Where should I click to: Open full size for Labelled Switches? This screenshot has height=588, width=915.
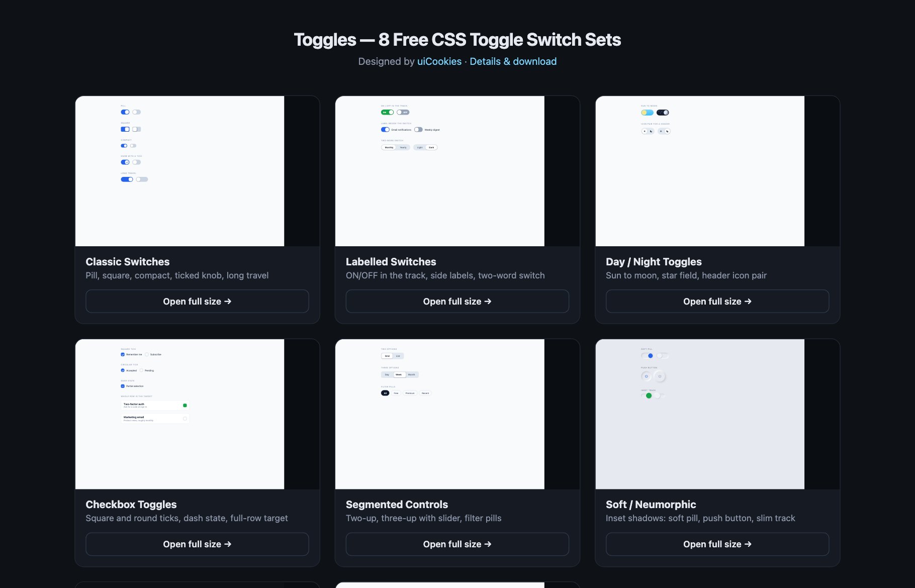point(457,301)
